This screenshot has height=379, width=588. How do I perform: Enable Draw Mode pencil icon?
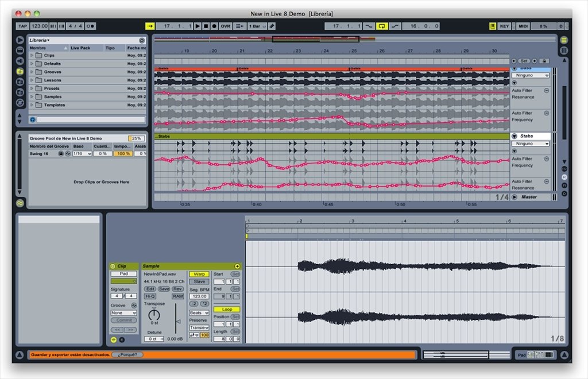click(x=272, y=26)
